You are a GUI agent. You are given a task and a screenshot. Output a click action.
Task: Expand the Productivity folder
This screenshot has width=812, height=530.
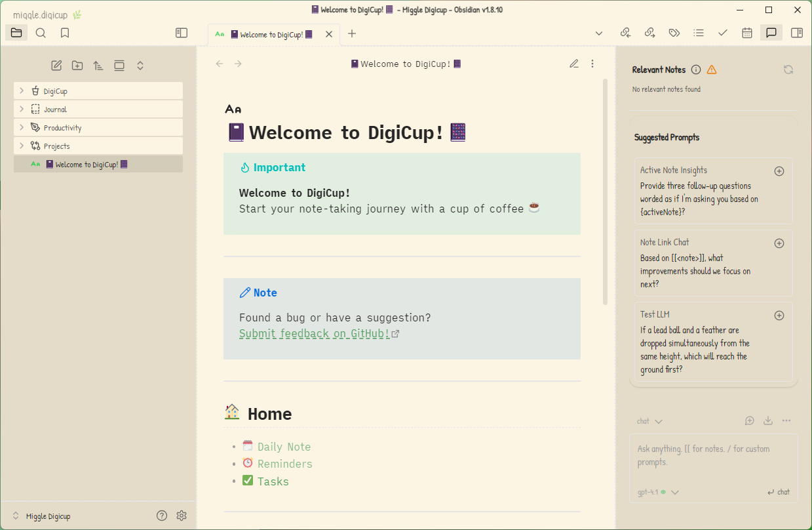(98, 128)
